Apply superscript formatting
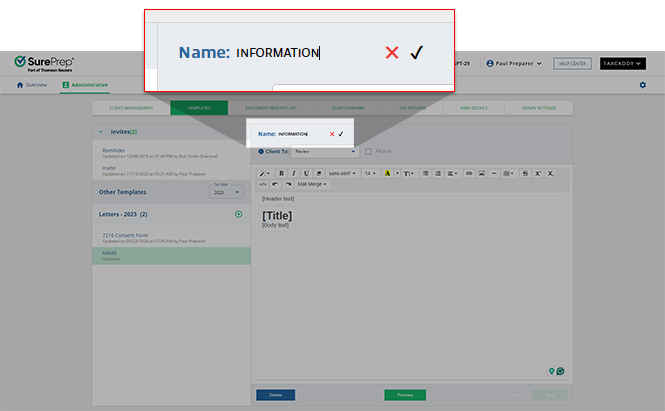The image size is (665, 411). [x=538, y=173]
